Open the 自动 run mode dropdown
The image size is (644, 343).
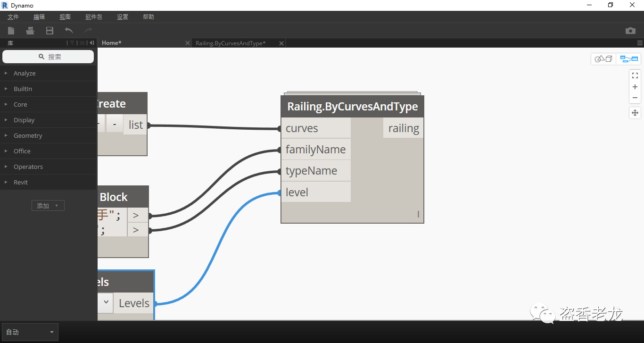click(30, 332)
